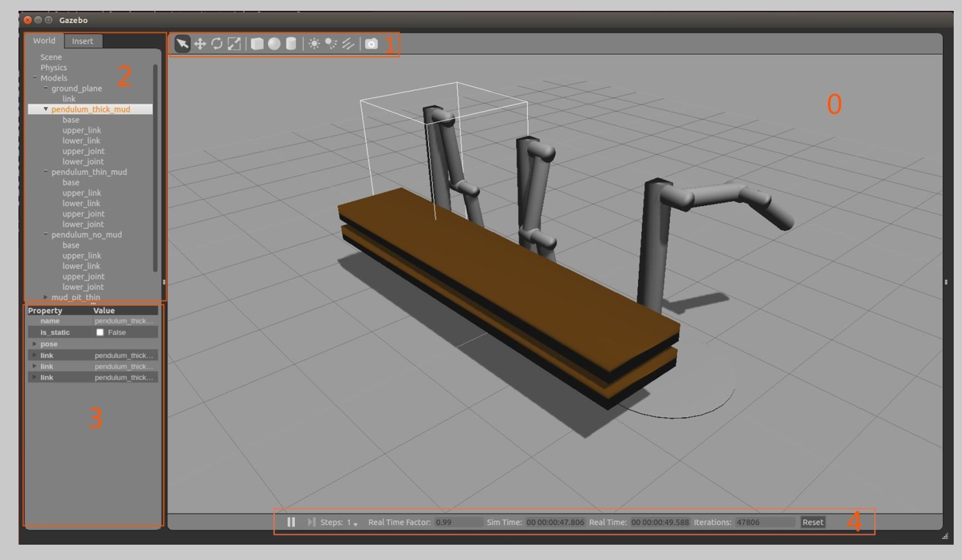The image size is (962, 560).
Task: Add a directional light
Action: (348, 43)
